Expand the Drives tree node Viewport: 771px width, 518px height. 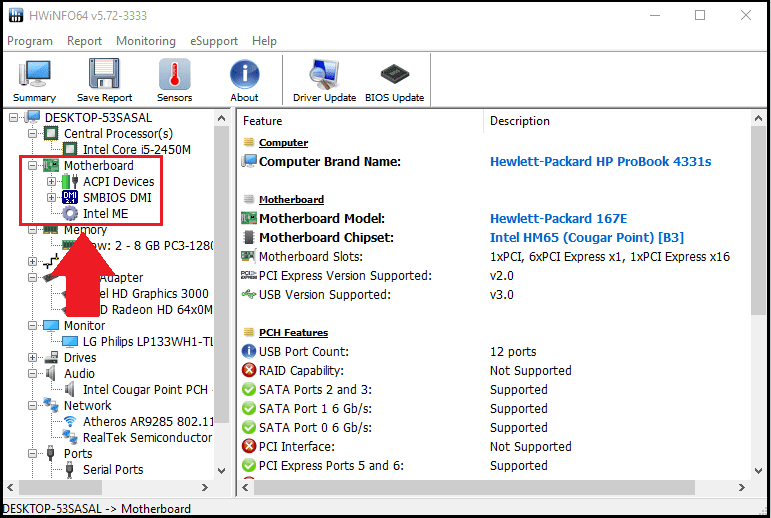click(x=33, y=358)
